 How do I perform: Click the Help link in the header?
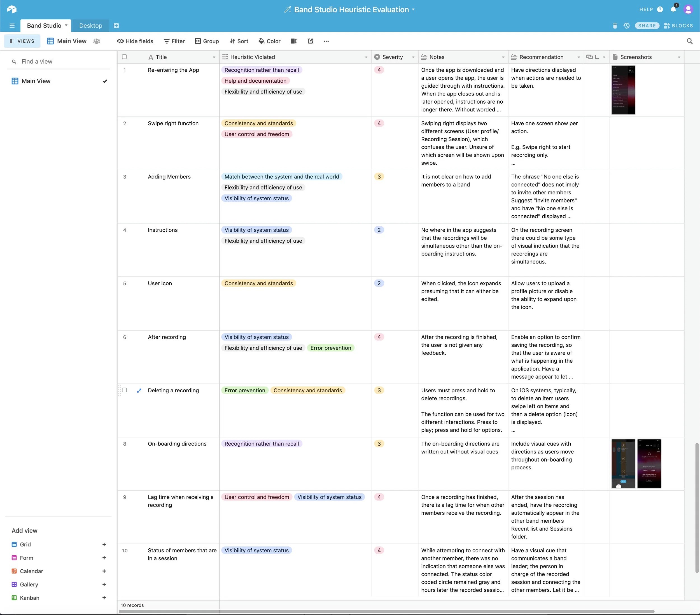(x=646, y=10)
